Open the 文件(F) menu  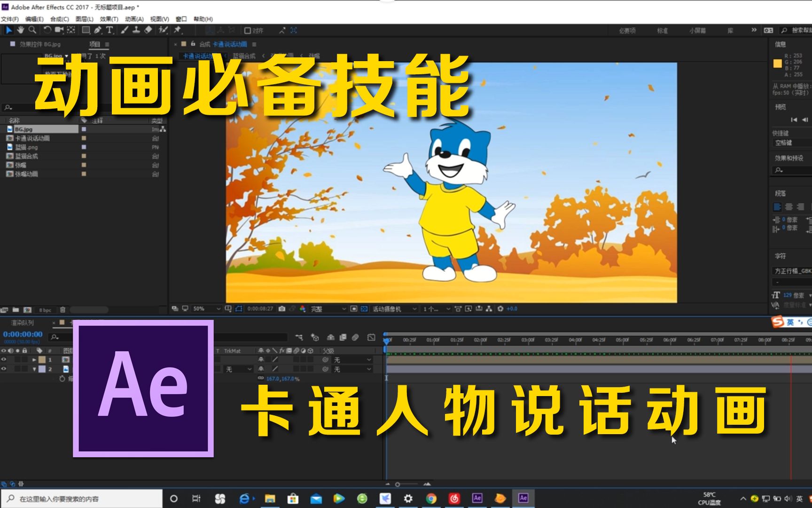pyautogui.click(x=9, y=19)
